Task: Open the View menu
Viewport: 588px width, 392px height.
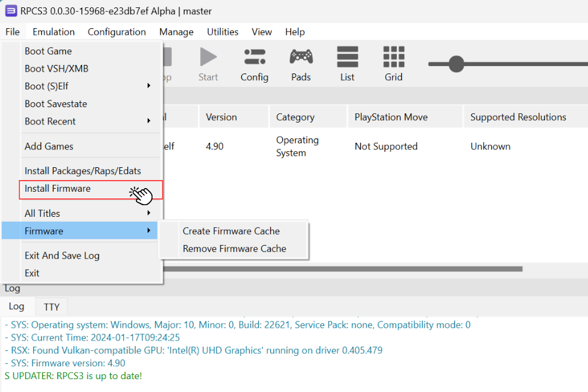Action: tap(262, 32)
